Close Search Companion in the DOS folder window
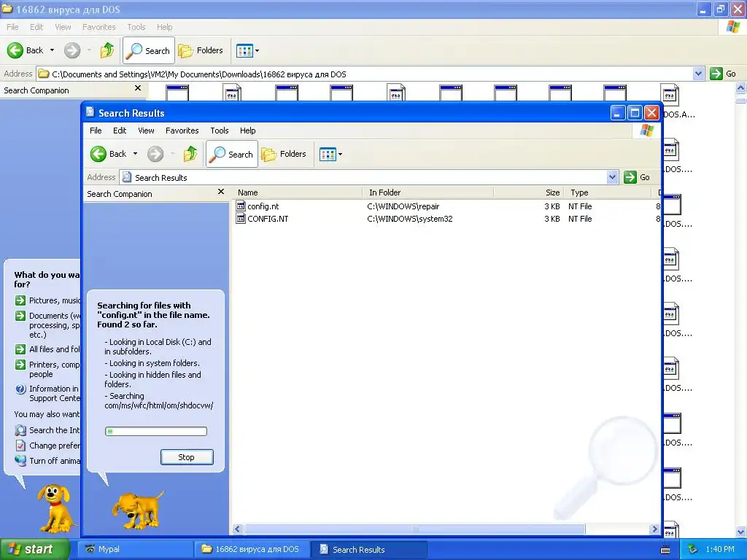The height and width of the screenshot is (560, 747). click(138, 88)
